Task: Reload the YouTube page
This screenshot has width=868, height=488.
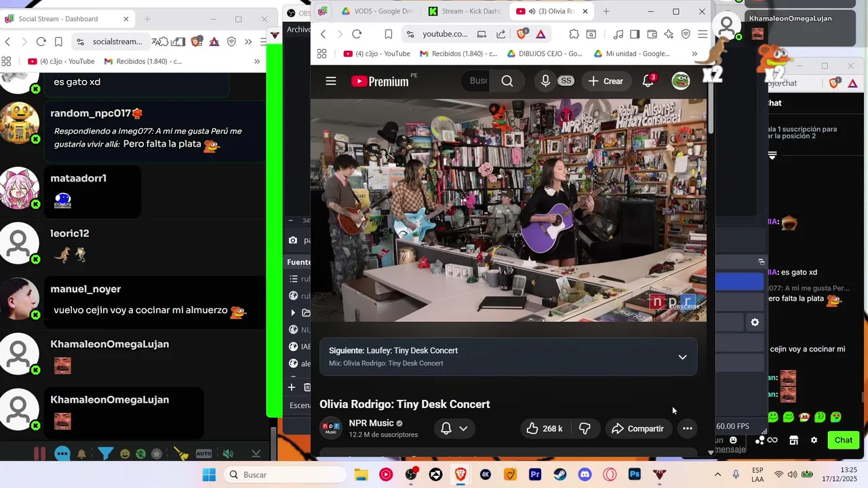Action: (357, 34)
